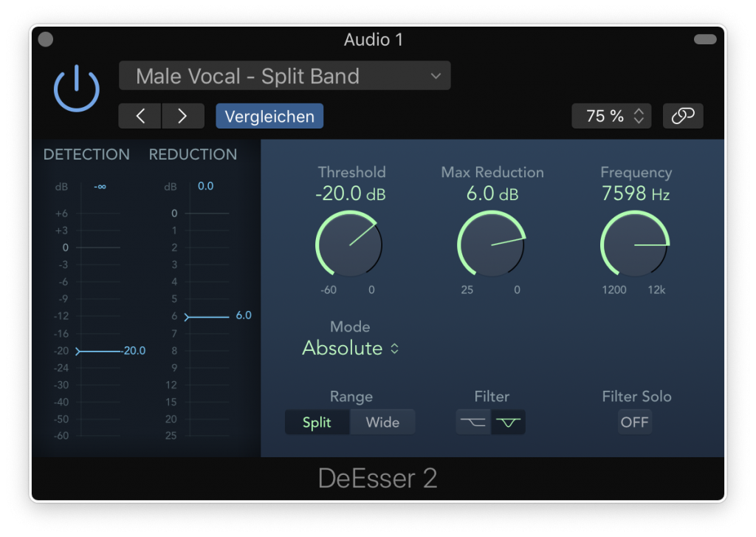
Task: Click the next preset arrow
Action: tap(182, 116)
